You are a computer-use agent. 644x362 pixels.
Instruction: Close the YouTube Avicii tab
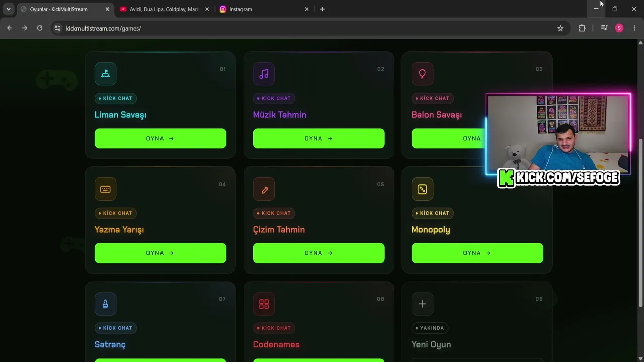coord(207,9)
